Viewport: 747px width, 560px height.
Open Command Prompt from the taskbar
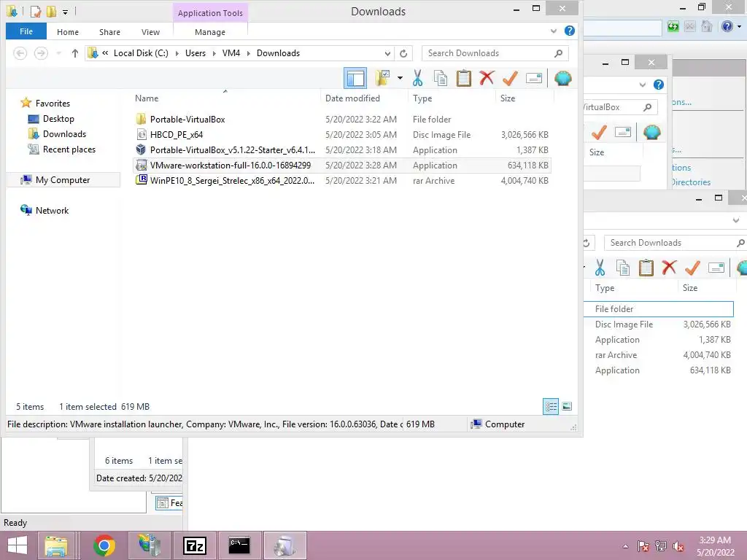coord(239,545)
